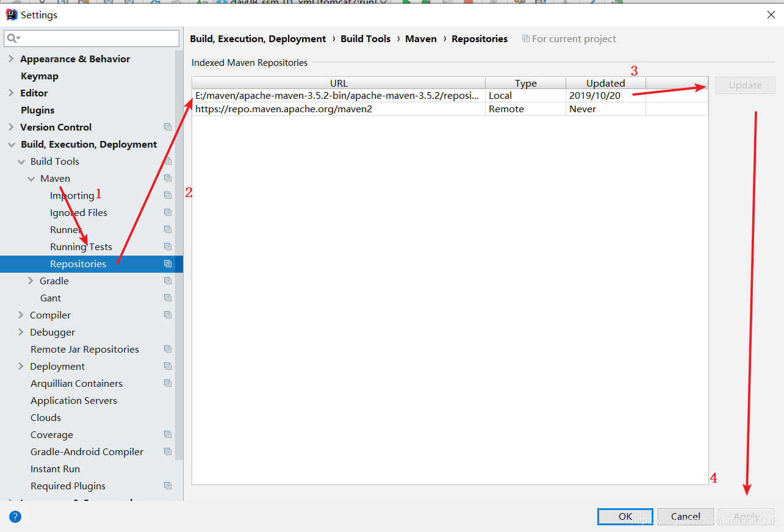Click project-level icon beside Runner

click(168, 229)
